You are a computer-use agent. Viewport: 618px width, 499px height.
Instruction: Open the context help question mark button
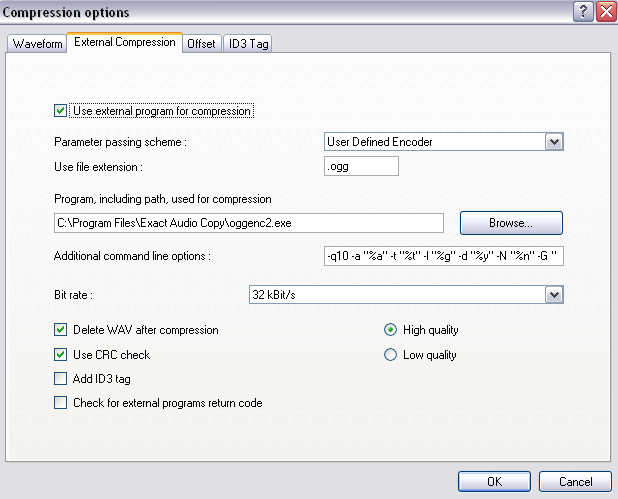click(583, 11)
